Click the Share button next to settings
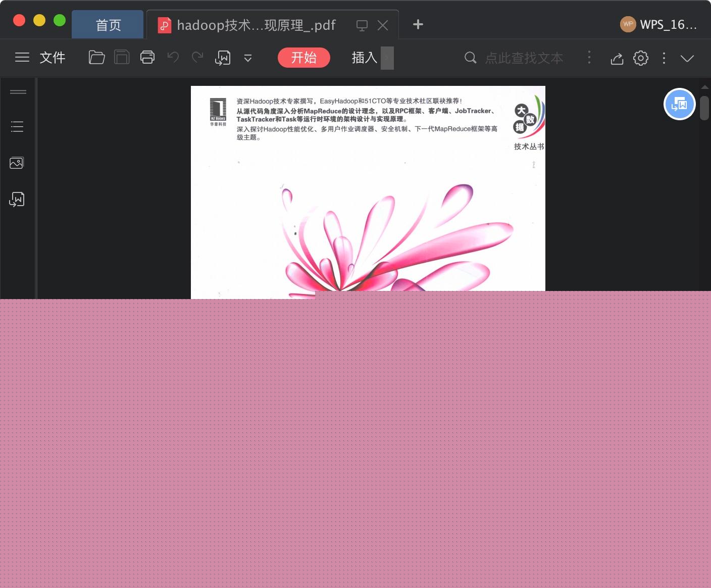711x588 pixels. coord(617,58)
